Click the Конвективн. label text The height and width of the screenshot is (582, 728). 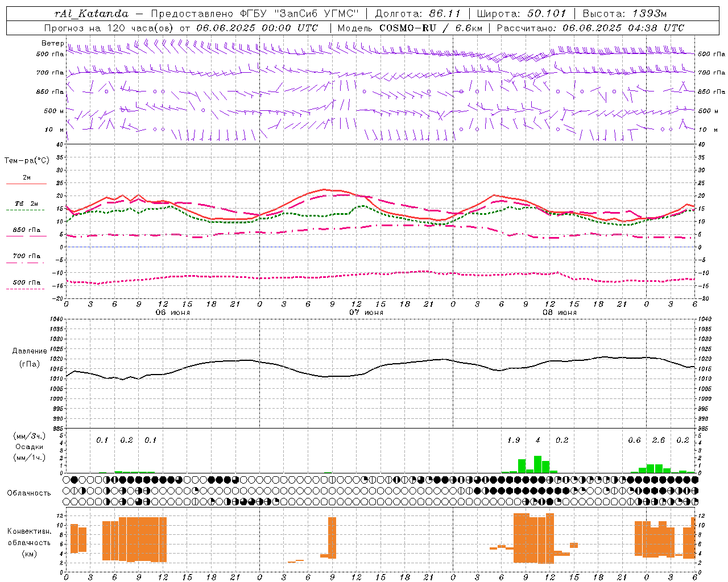tap(30, 531)
